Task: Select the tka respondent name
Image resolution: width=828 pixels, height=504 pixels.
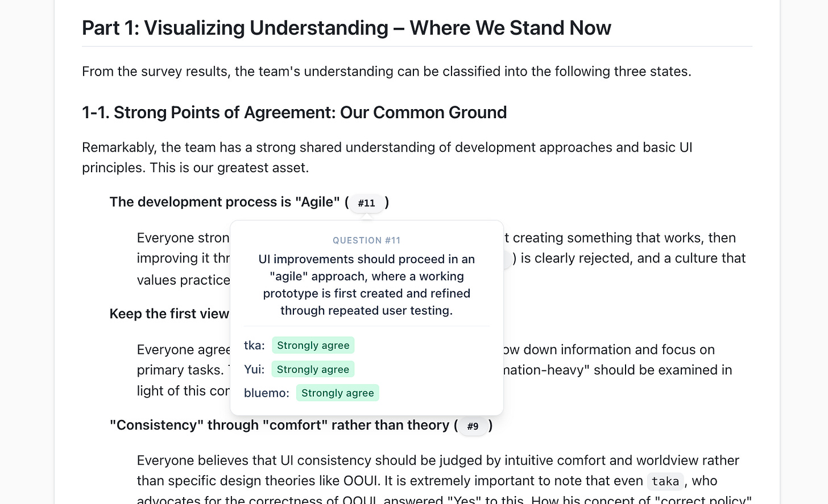Action: [254, 345]
